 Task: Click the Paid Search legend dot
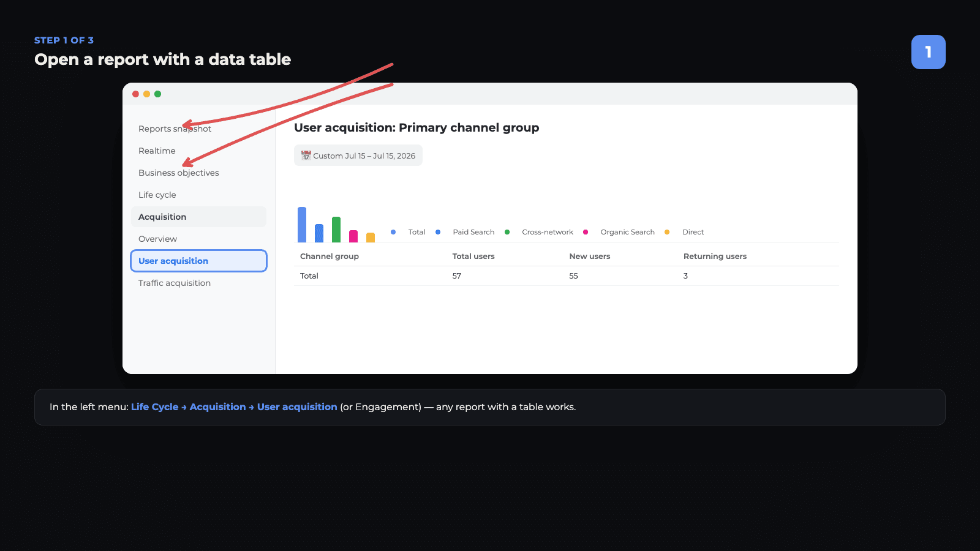point(438,232)
